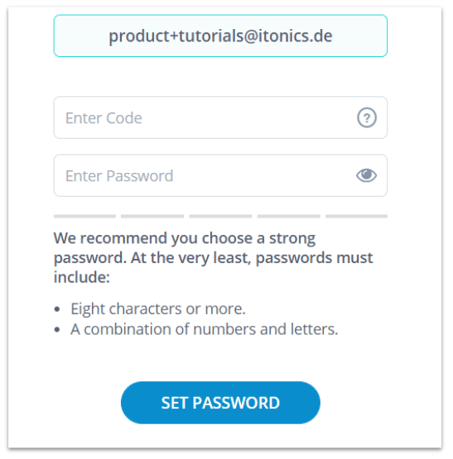
Task: Click the 'password. At the very least' line
Action: tap(213, 258)
